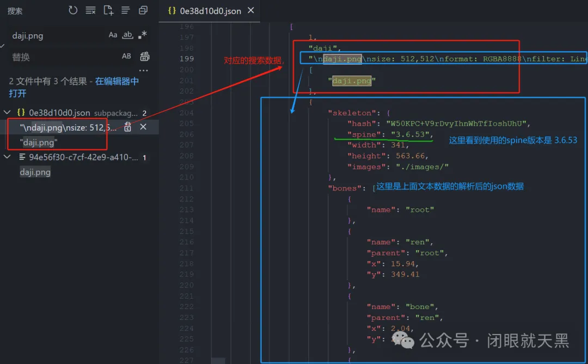Image resolution: width=588 pixels, height=364 pixels.
Task: Collapse the 94e56f30-c7cf-42e9 results group
Action: (x=7, y=157)
